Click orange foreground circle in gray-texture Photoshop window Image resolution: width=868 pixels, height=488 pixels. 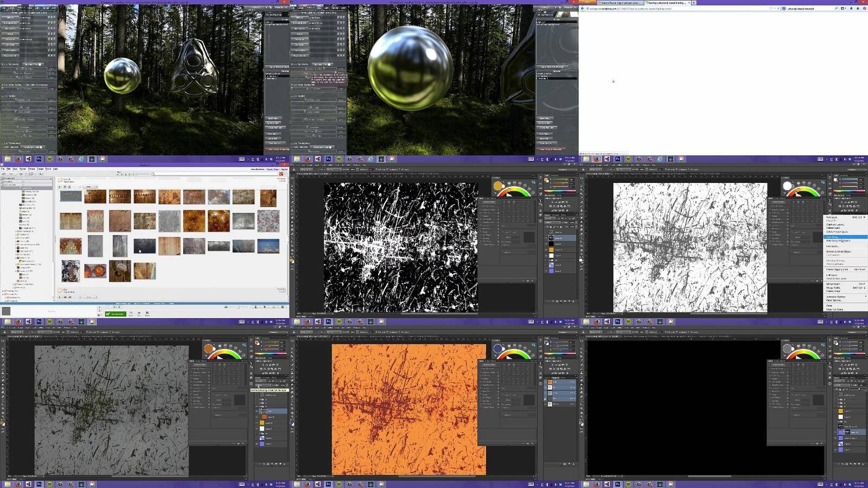tap(208, 348)
